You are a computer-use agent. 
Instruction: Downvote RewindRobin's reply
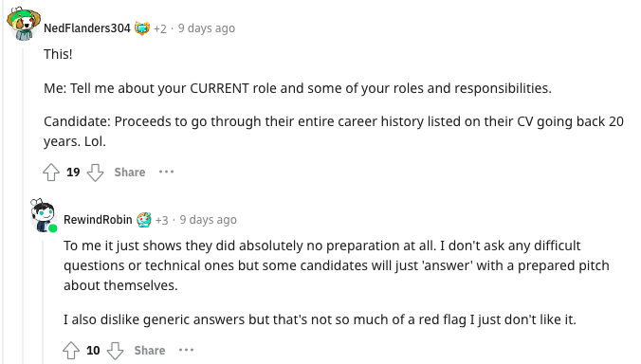[116, 350]
